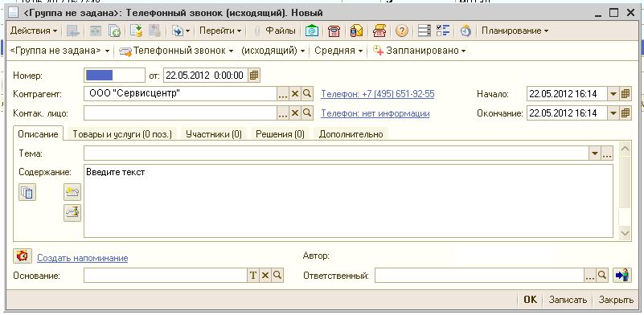Click the red telephone call icon
Viewport: 644px width, 315px height.
tap(334, 31)
